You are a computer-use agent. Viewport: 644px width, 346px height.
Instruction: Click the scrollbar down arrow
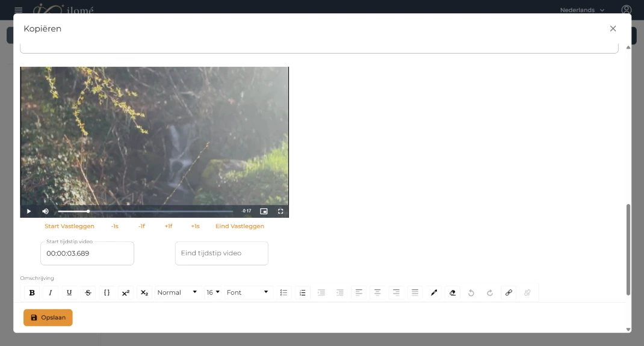coord(628,329)
